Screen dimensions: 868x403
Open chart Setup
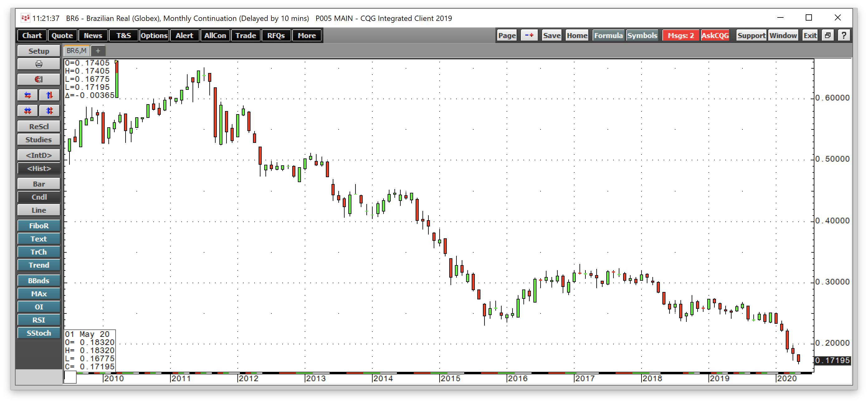(39, 51)
